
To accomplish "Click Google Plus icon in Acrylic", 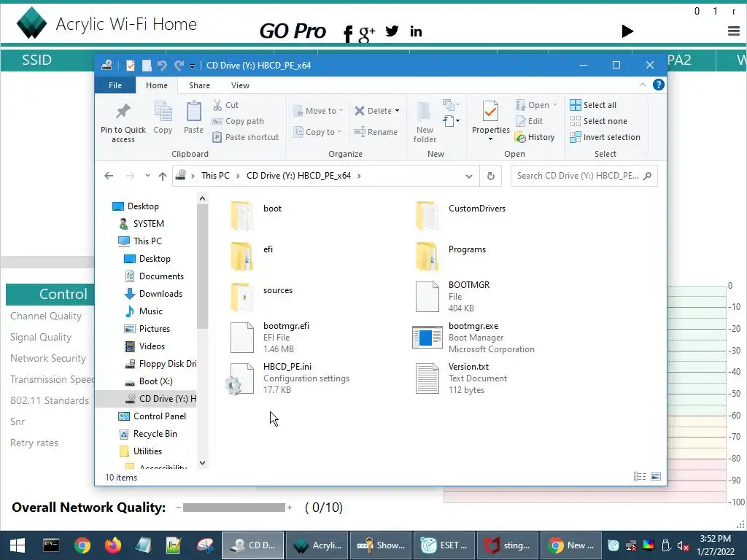I will [367, 34].
